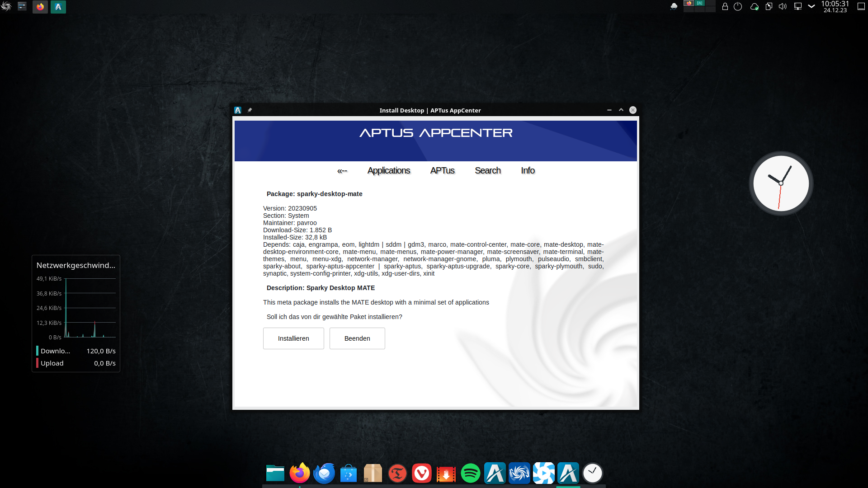Click the video downloader dock icon
The height and width of the screenshot is (488, 868).
tap(446, 474)
